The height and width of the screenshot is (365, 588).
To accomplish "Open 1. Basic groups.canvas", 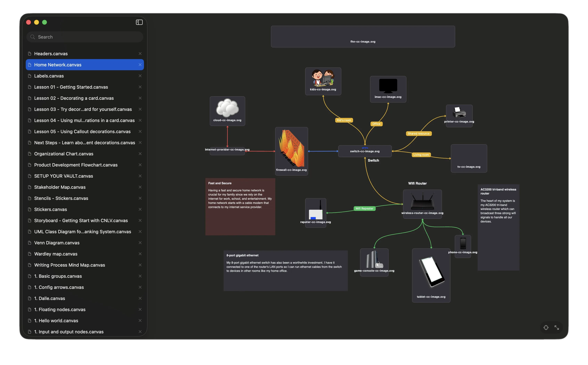I will [x=85, y=276].
